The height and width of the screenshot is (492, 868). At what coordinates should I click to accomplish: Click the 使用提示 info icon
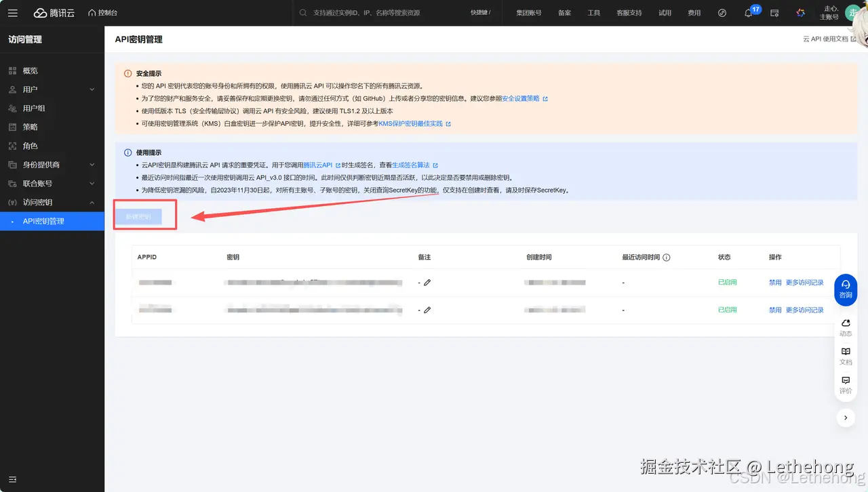tap(128, 152)
